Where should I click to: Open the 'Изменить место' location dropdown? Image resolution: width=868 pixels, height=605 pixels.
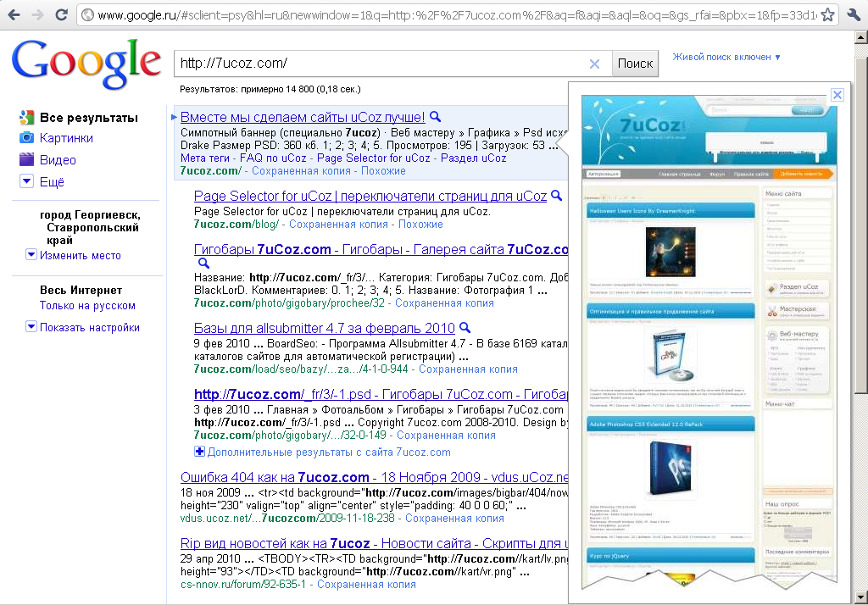point(31,254)
